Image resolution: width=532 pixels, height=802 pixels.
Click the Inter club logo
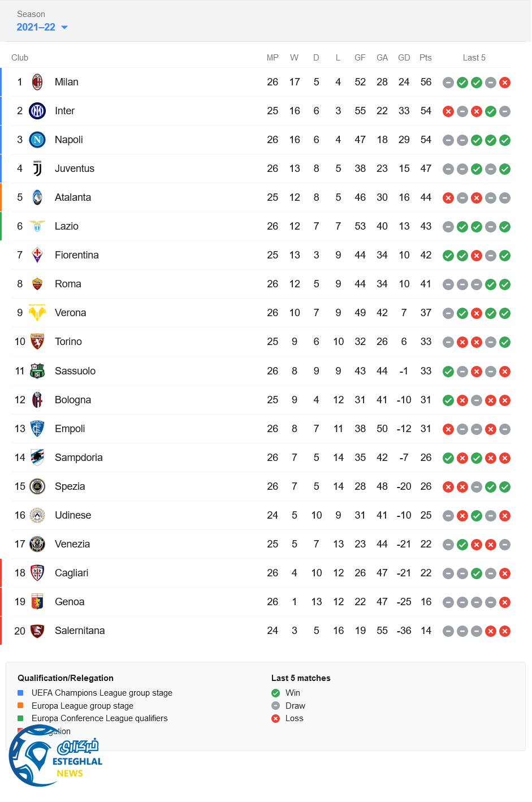[x=37, y=111]
